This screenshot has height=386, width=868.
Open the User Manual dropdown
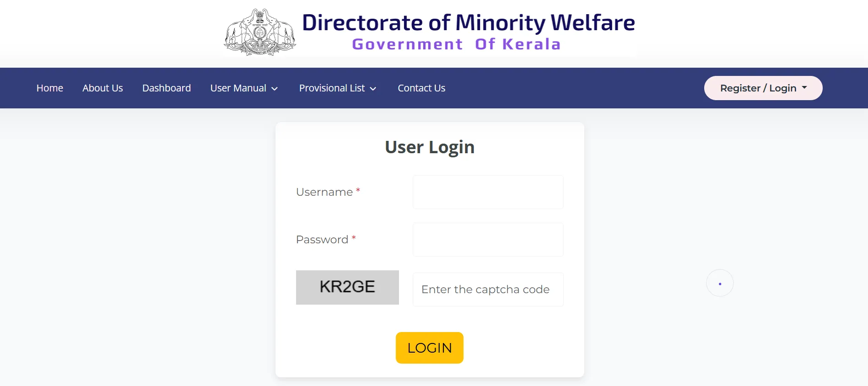[x=244, y=88]
